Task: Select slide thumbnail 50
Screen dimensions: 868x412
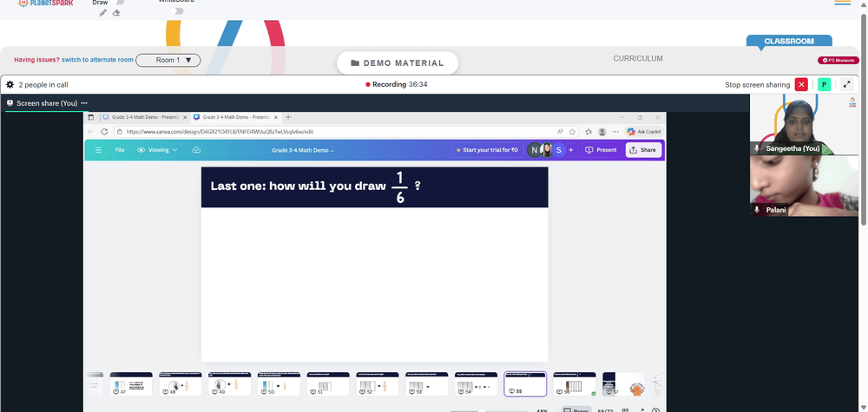Action: click(279, 383)
